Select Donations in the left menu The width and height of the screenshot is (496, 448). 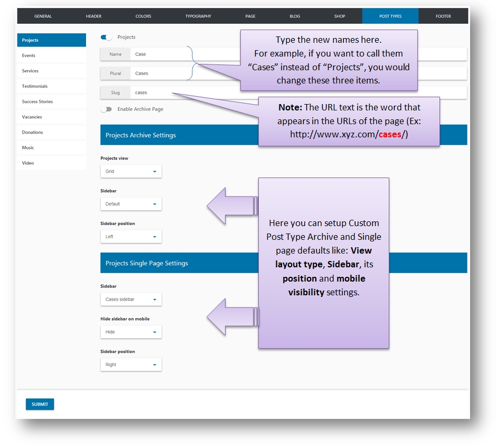click(x=51, y=132)
